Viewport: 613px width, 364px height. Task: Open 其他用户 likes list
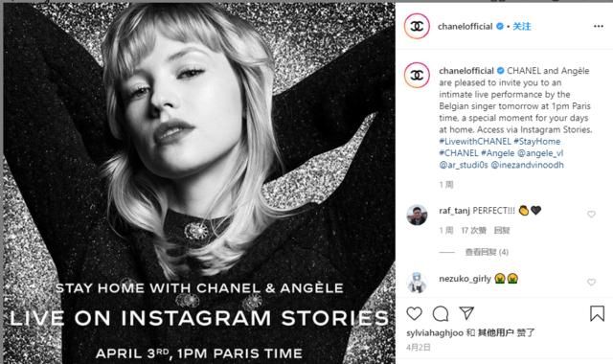[x=495, y=332]
